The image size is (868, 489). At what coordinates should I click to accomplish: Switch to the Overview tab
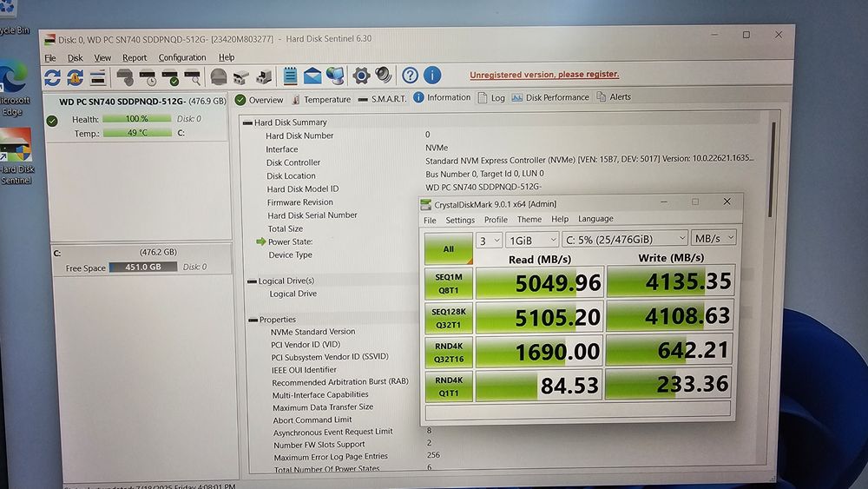[x=259, y=100]
